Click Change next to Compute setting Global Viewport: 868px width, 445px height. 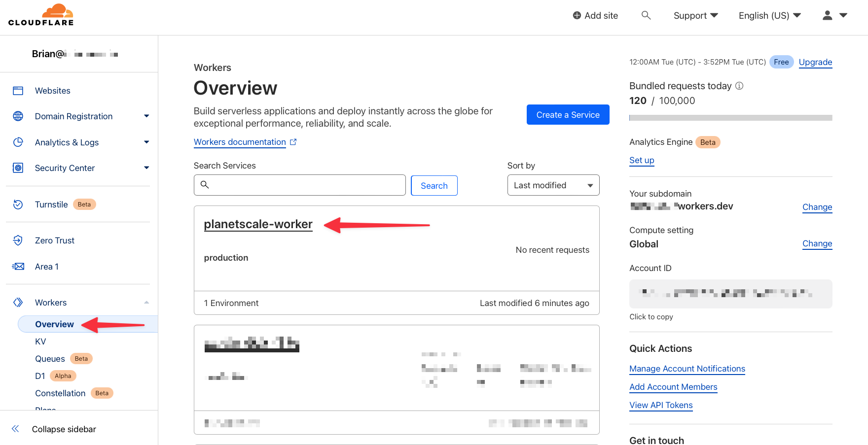click(x=817, y=243)
